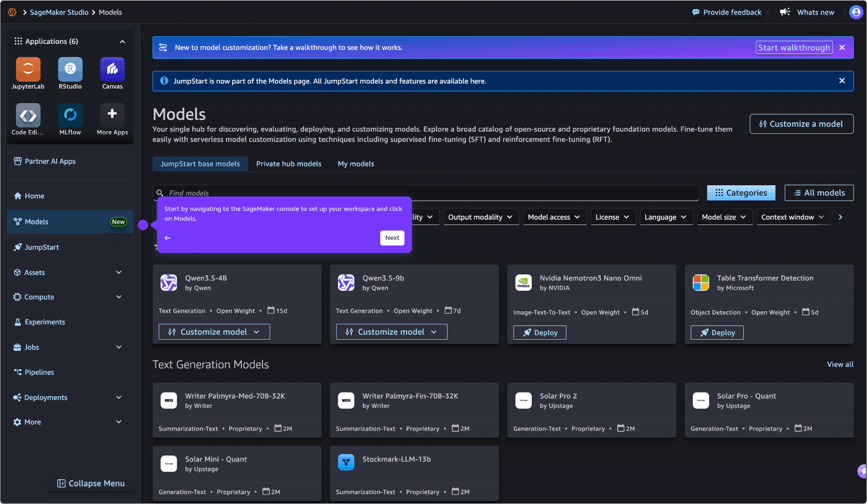The image size is (867, 504).
Task: Open the Model access filter
Action: tap(554, 217)
